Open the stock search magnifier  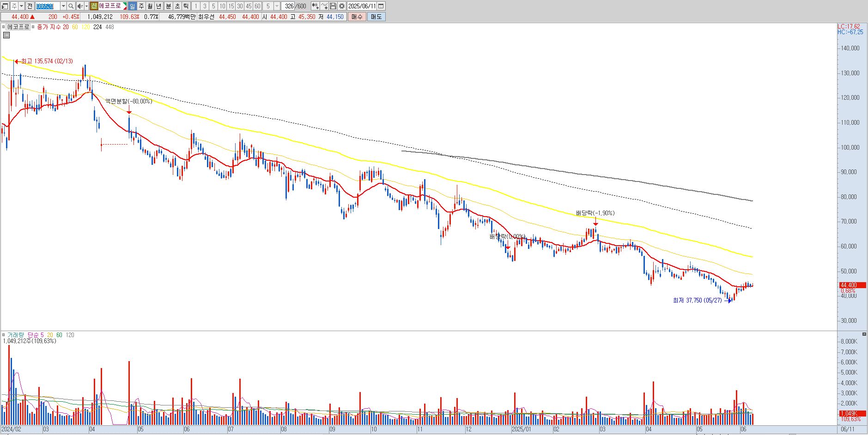(x=71, y=6)
